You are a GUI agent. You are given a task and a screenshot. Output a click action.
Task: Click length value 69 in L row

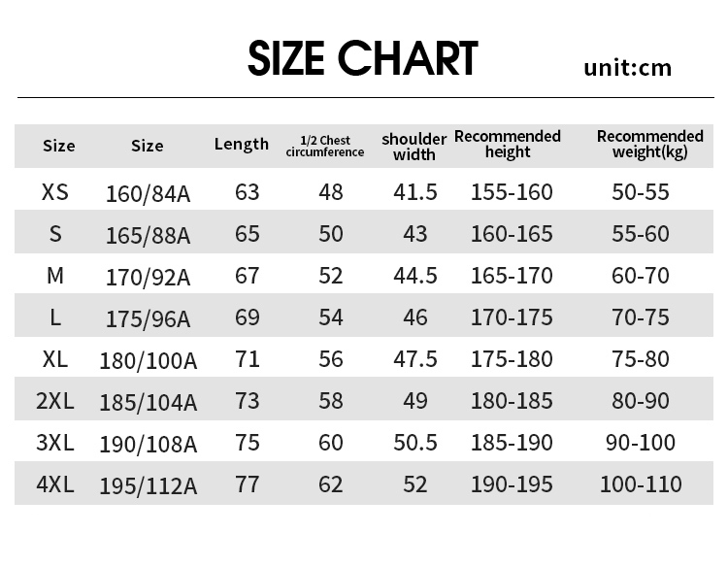point(248,317)
